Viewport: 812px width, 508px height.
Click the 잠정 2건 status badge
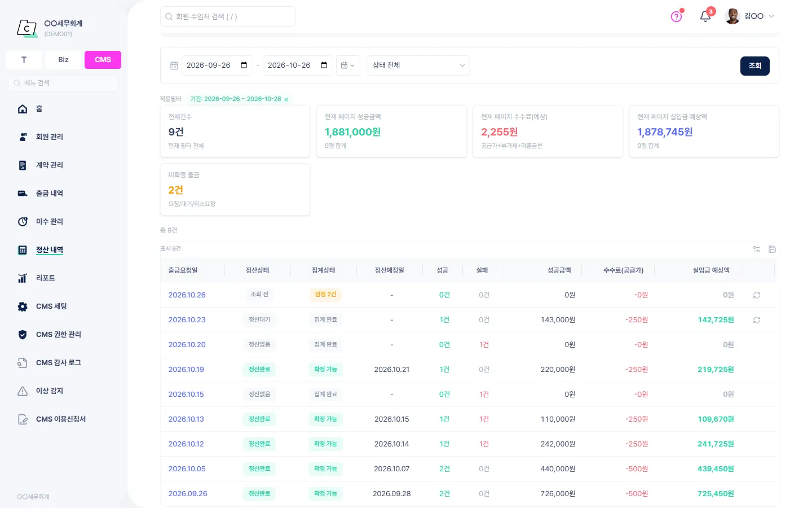click(325, 295)
